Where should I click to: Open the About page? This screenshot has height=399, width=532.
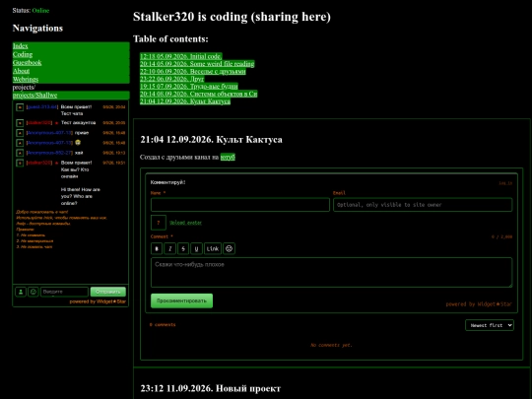21,71
